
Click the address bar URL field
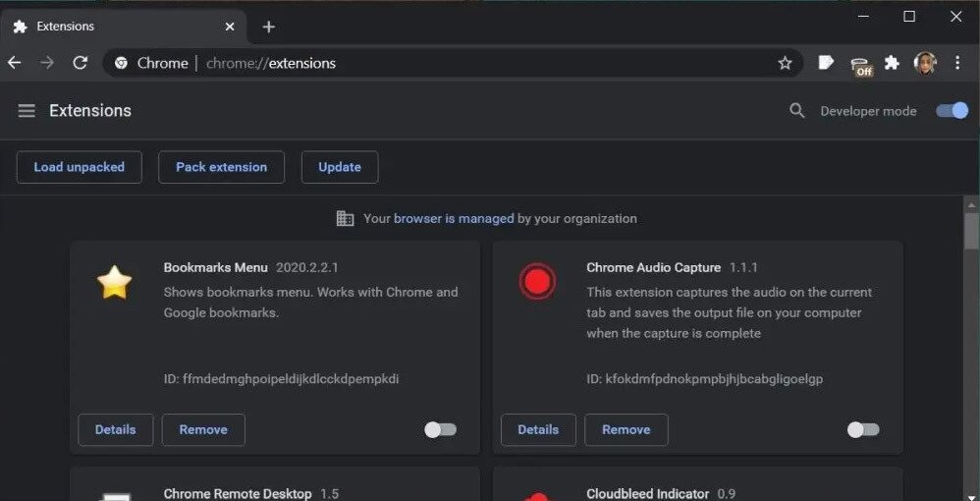click(442, 63)
